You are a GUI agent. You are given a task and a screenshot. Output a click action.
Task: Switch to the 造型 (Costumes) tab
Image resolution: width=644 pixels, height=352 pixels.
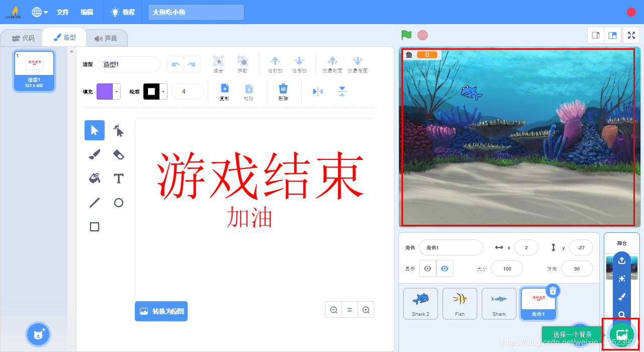(64, 37)
